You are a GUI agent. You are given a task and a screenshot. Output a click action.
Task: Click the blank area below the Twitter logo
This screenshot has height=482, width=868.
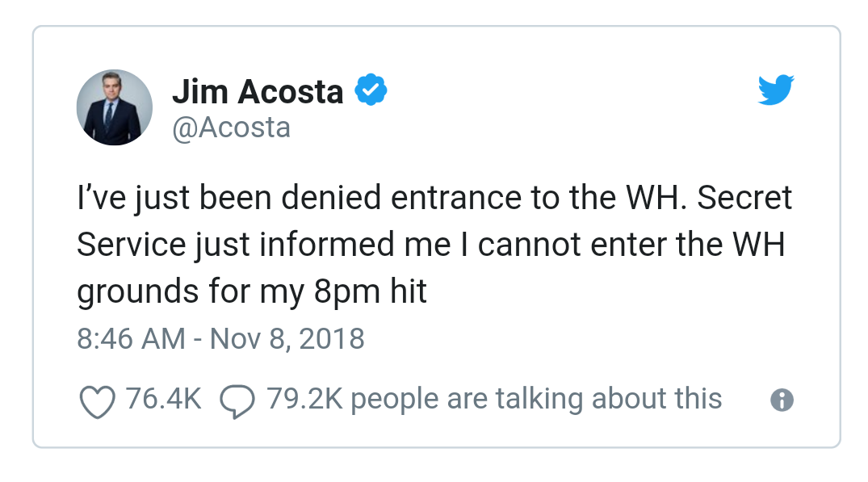775,145
